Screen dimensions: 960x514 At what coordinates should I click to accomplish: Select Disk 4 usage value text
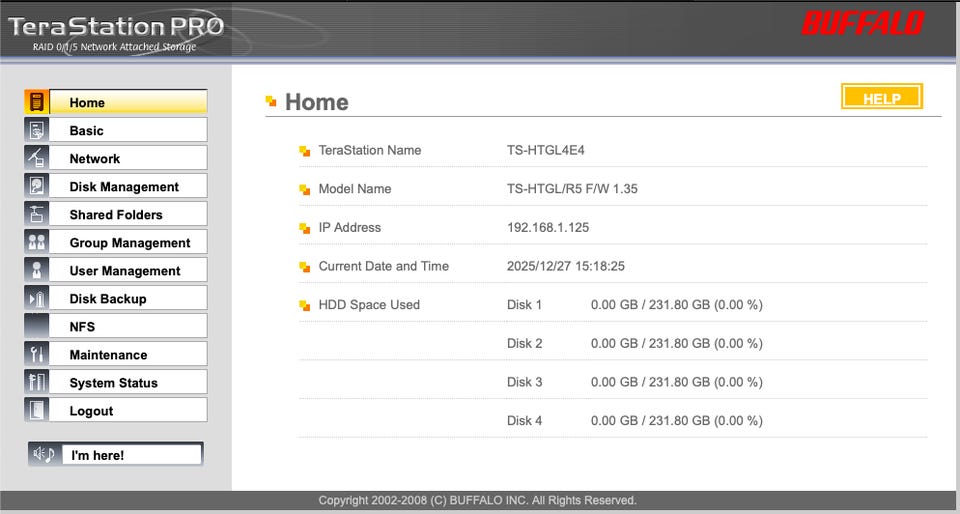pos(677,420)
